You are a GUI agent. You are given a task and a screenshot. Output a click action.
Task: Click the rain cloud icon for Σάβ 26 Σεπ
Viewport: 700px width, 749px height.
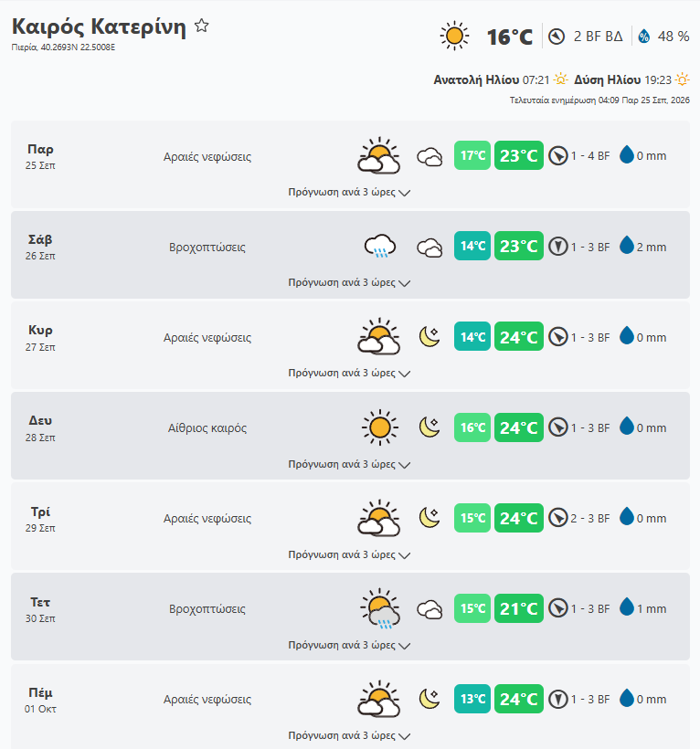(380, 247)
